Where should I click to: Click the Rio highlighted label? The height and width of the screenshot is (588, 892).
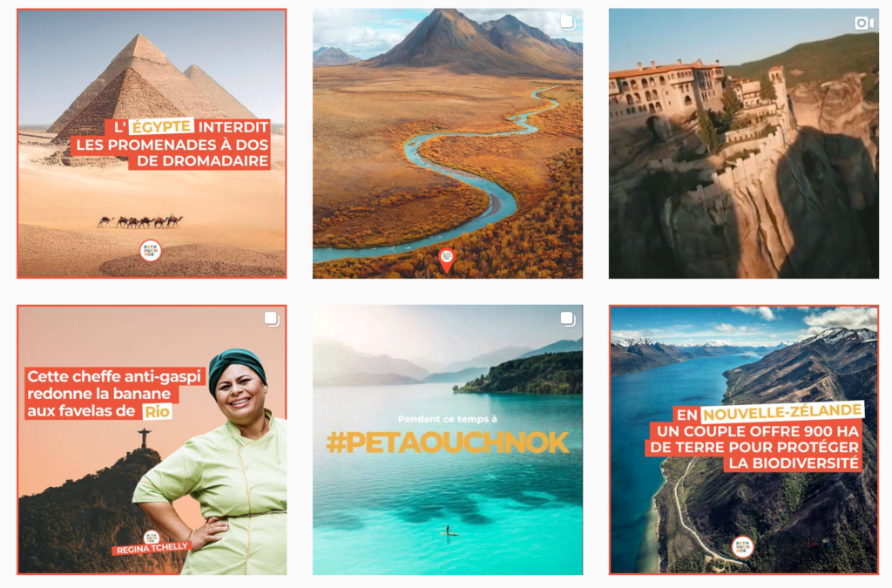pos(157,411)
